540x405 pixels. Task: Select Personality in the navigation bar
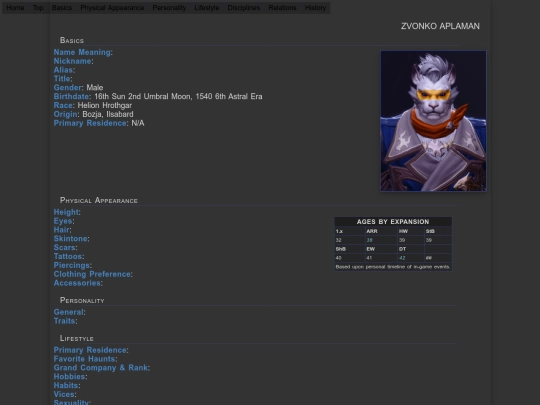[169, 8]
